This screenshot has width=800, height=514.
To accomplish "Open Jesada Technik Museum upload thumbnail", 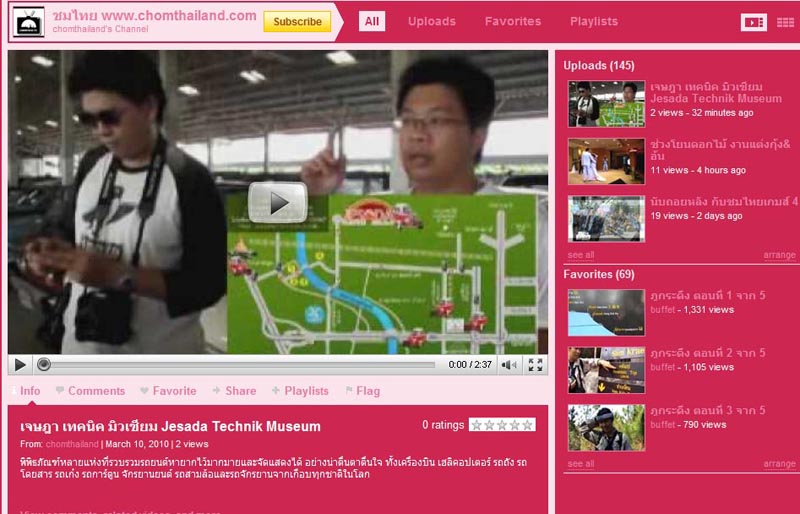I will pyautogui.click(x=606, y=104).
